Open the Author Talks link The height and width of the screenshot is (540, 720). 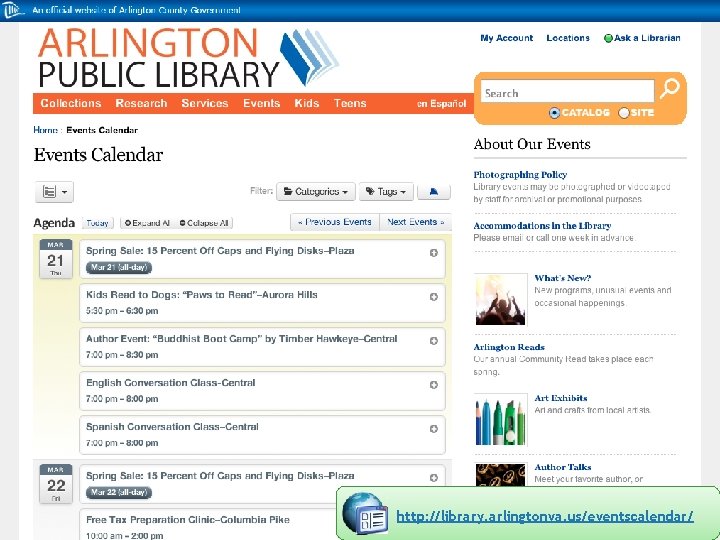tap(562, 467)
